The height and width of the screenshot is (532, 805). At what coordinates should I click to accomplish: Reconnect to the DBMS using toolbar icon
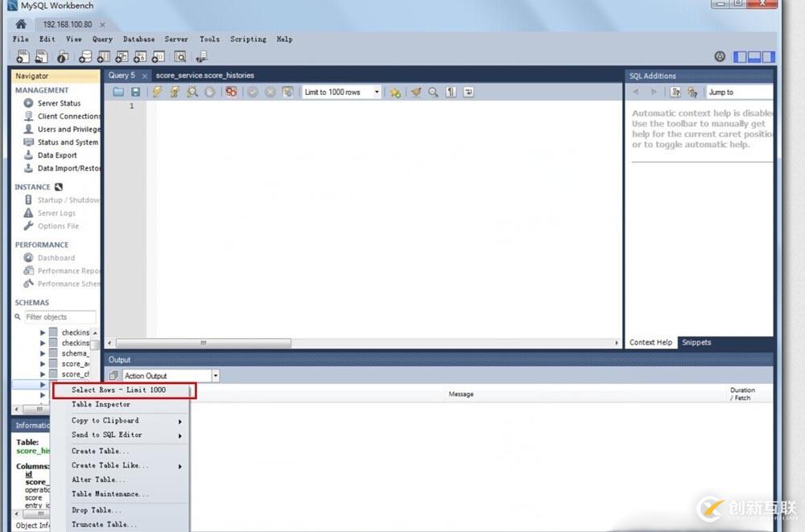pyautogui.click(x=202, y=56)
